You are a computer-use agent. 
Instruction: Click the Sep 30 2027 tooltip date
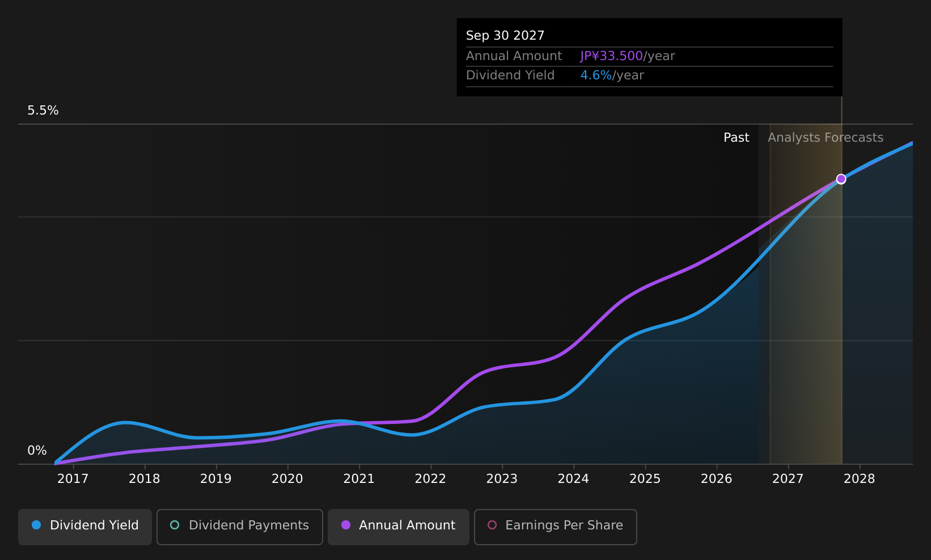(505, 36)
